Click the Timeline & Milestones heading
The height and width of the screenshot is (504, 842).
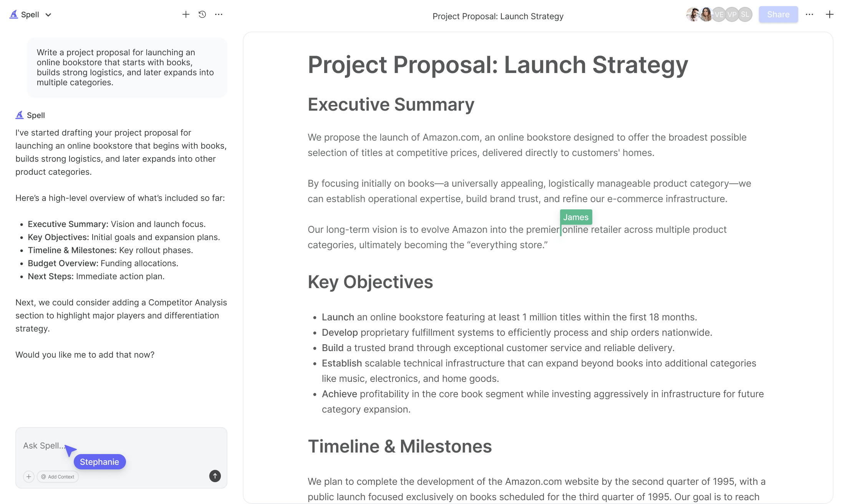pos(400,446)
